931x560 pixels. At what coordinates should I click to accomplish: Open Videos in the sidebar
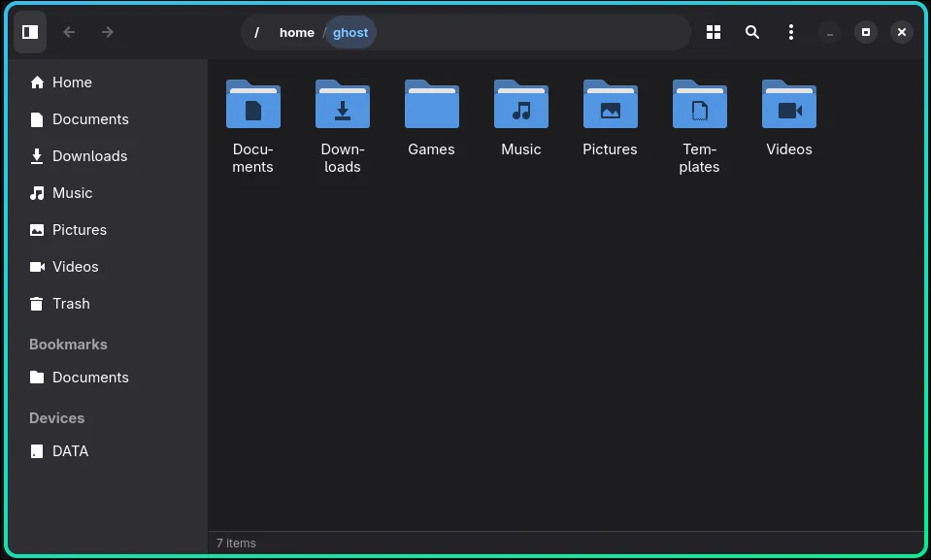(x=108, y=267)
